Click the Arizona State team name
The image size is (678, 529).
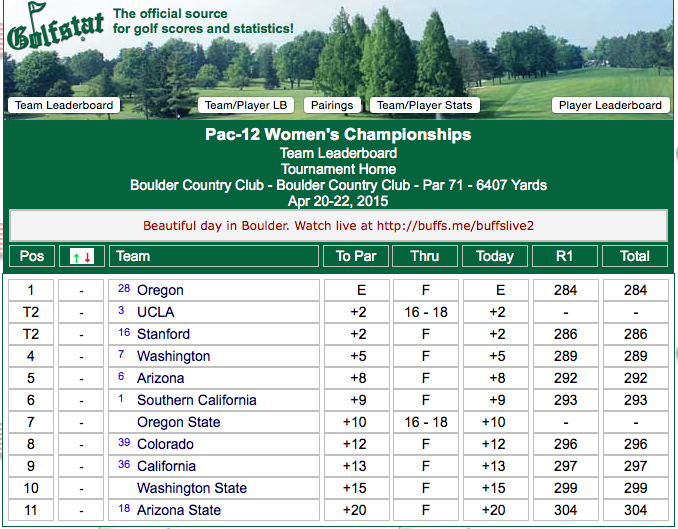(179, 510)
